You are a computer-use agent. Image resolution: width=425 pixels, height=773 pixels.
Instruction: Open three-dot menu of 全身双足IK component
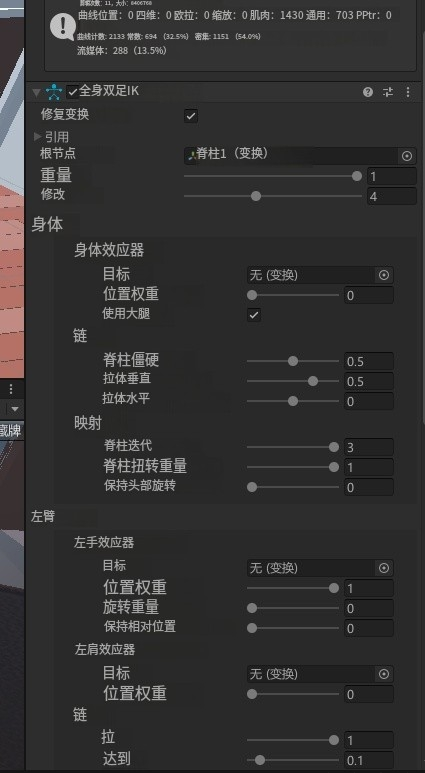[x=408, y=92]
